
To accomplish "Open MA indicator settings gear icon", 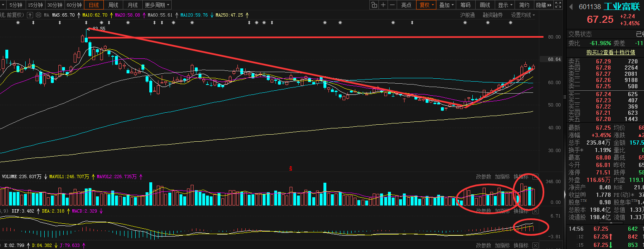I will (38, 15).
